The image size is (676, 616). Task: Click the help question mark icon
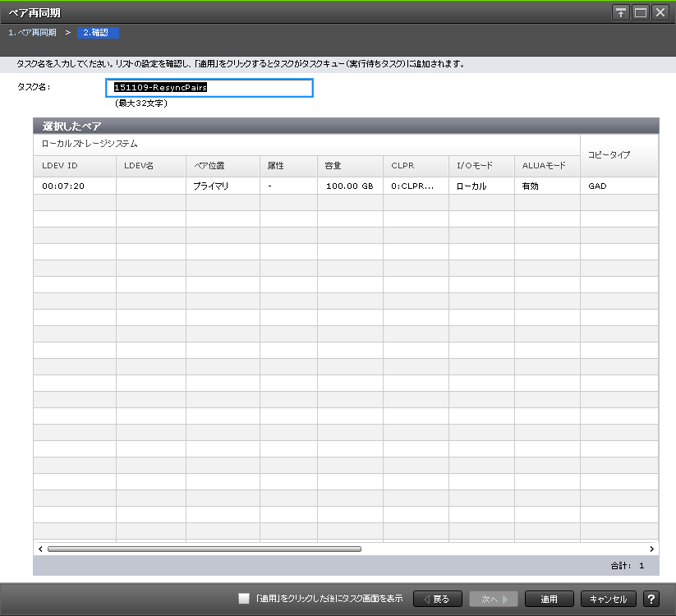tap(651, 599)
